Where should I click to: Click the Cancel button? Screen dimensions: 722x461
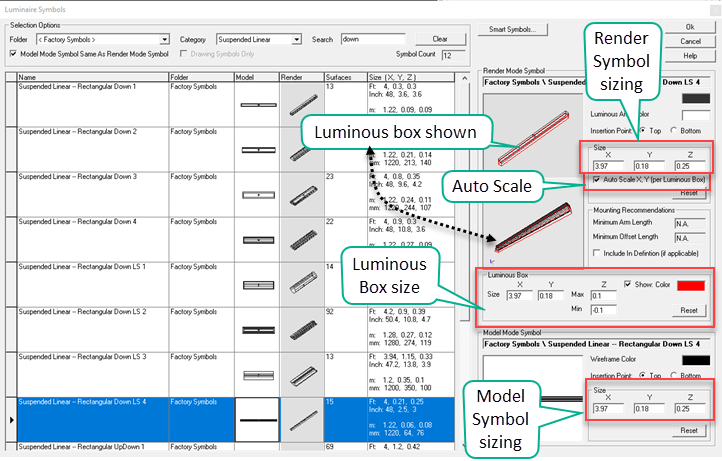tap(690, 41)
